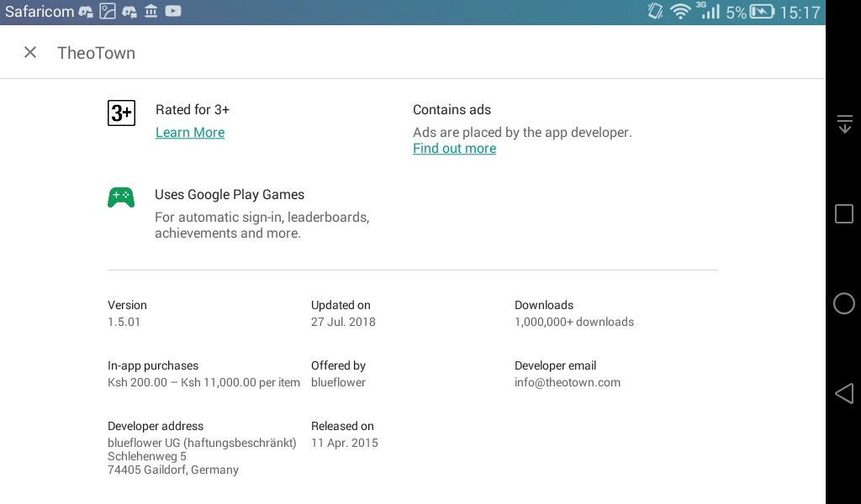Tap the TheoTown page title
Image resolution: width=861 pixels, height=504 pixels.
pyautogui.click(x=96, y=53)
